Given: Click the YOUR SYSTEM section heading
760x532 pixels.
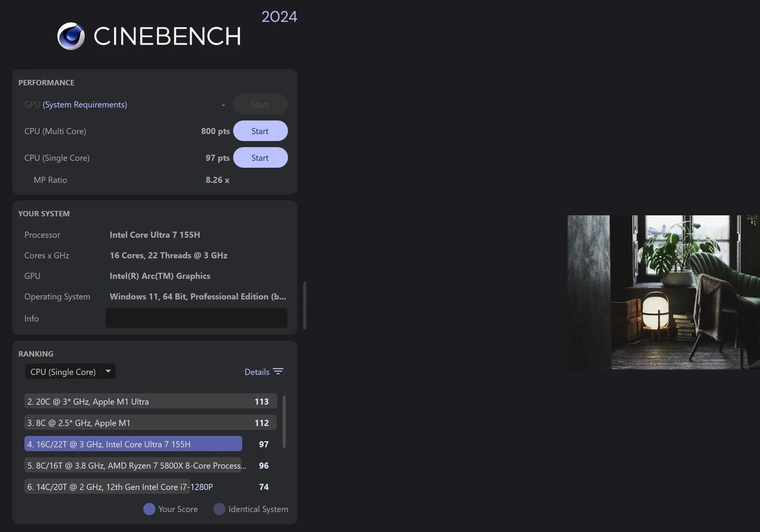Looking at the screenshot, I should click(44, 214).
